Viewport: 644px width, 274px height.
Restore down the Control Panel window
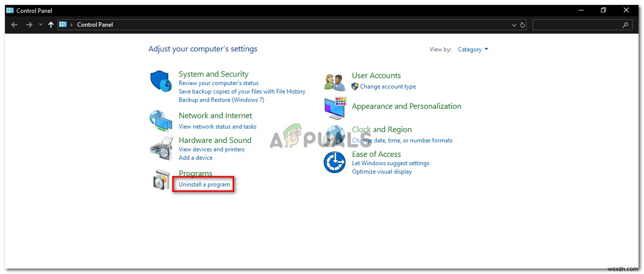click(603, 10)
